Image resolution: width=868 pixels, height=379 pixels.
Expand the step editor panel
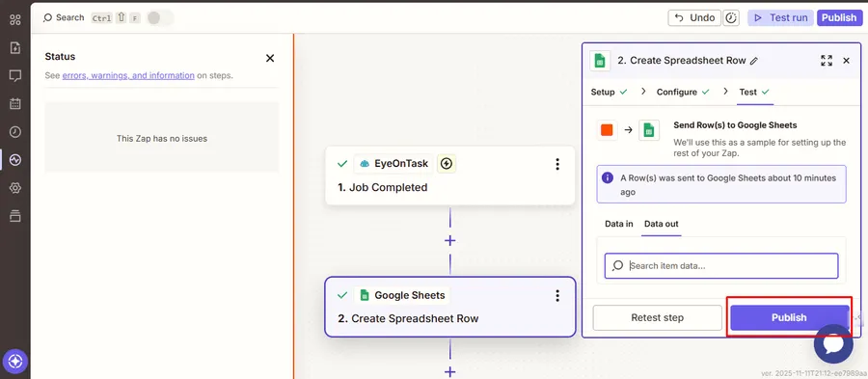coord(827,61)
